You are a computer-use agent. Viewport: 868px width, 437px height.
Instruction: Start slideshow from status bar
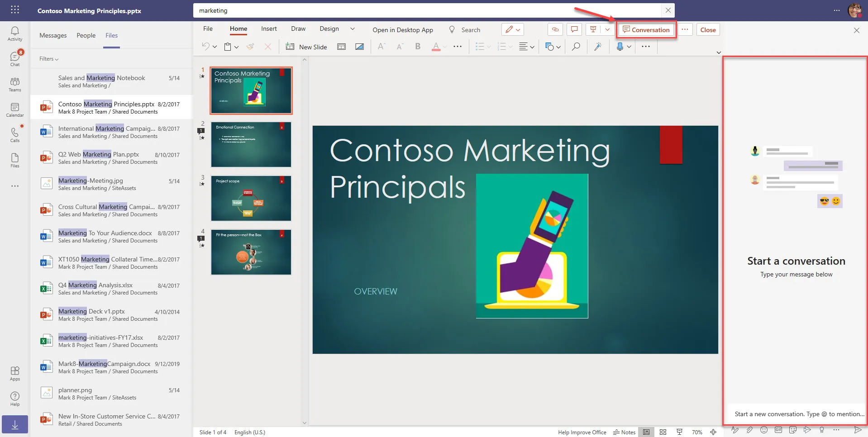point(679,432)
